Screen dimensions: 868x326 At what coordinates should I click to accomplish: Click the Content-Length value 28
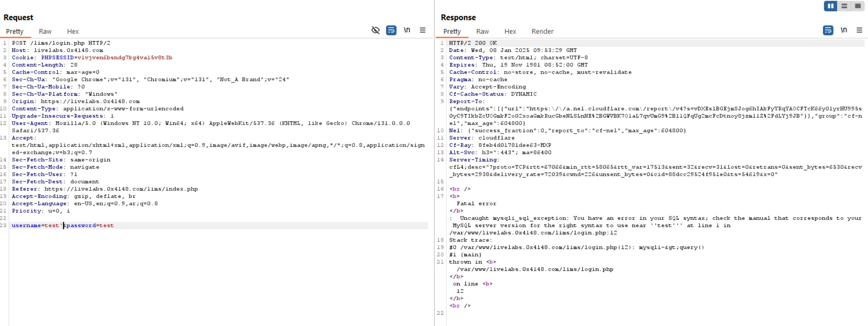(x=74, y=65)
